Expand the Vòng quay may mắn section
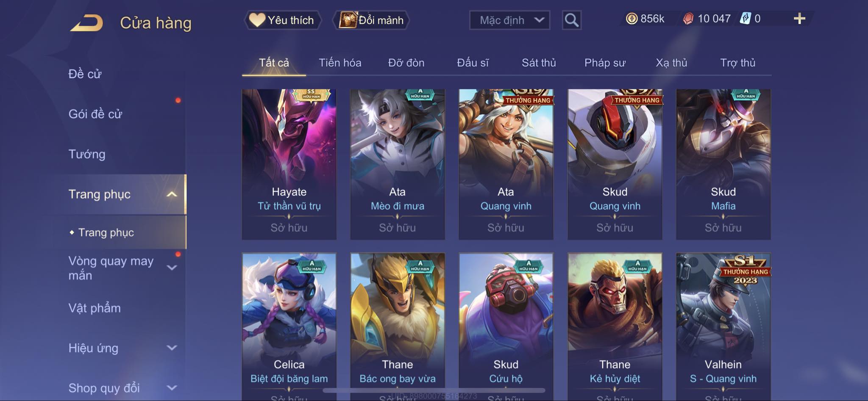The image size is (868, 401). [172, 268]
